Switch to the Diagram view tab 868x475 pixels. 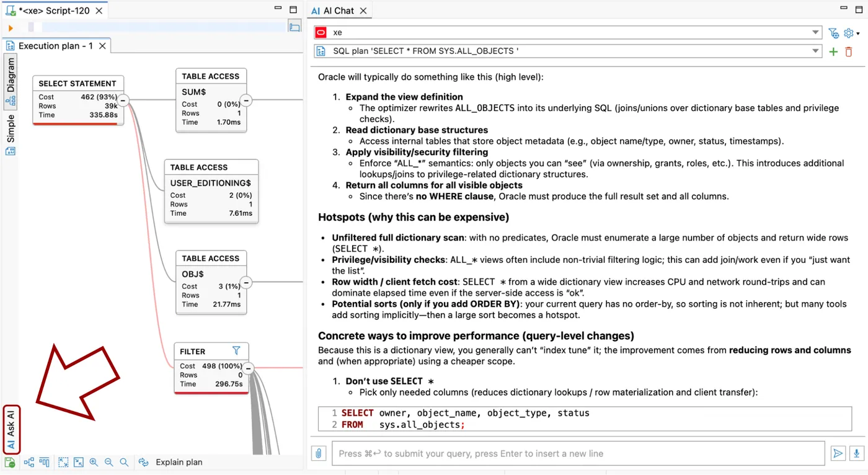[x=11, y=81]
